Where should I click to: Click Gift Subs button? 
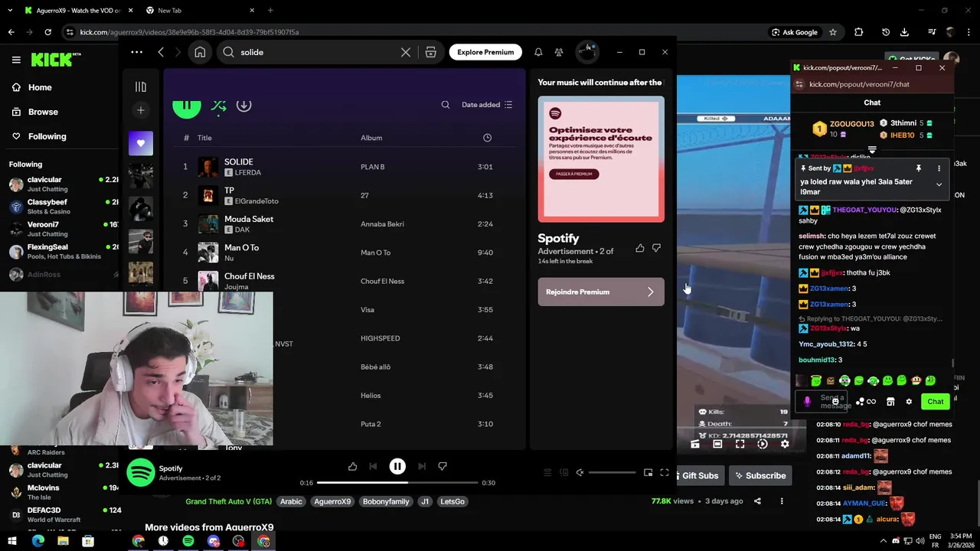point(699,475)
